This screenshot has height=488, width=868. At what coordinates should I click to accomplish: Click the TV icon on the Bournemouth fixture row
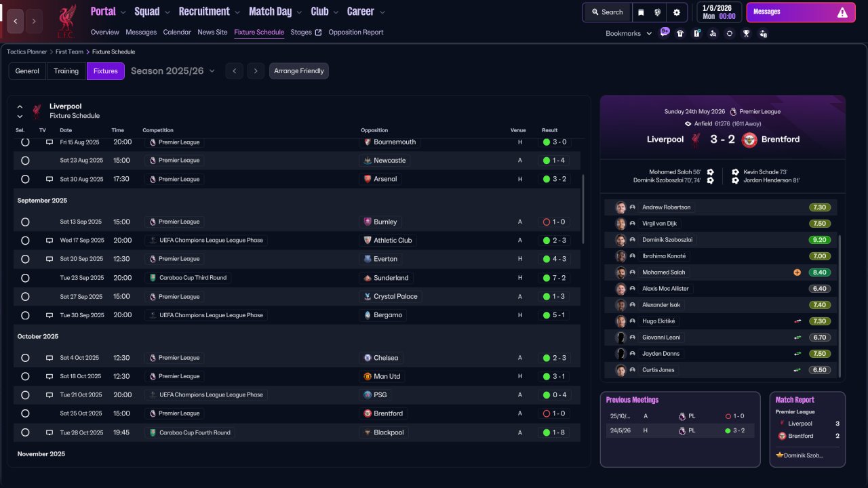point(50,142)
